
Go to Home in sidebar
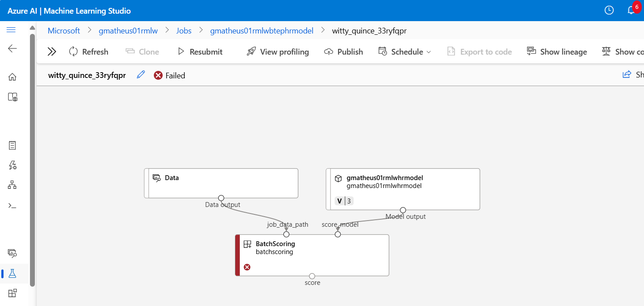[12, 77]
